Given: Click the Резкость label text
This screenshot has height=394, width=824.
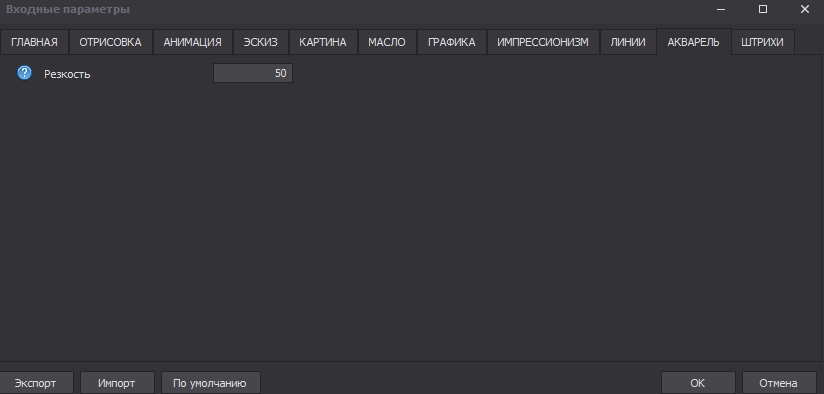Looking at the screenshot, I should pyautogui.click(x=67, y=74).
